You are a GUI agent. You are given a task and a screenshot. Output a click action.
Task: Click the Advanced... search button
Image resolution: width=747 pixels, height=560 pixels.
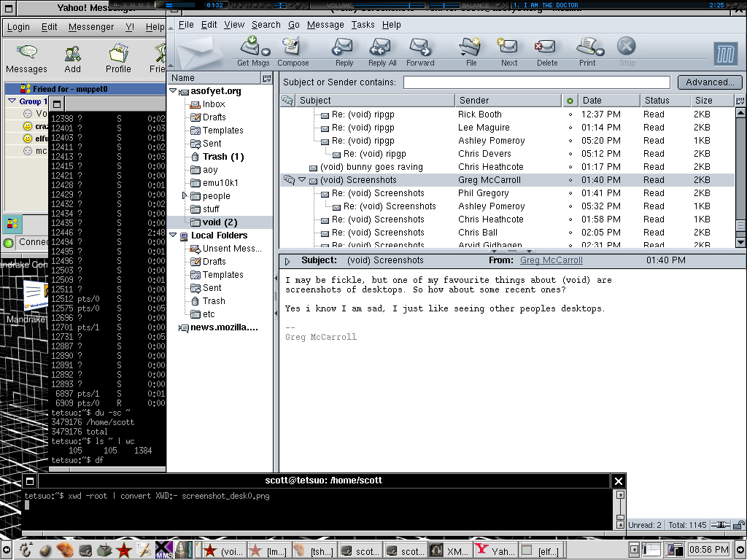pyautogui.click(x=710, y=82)
